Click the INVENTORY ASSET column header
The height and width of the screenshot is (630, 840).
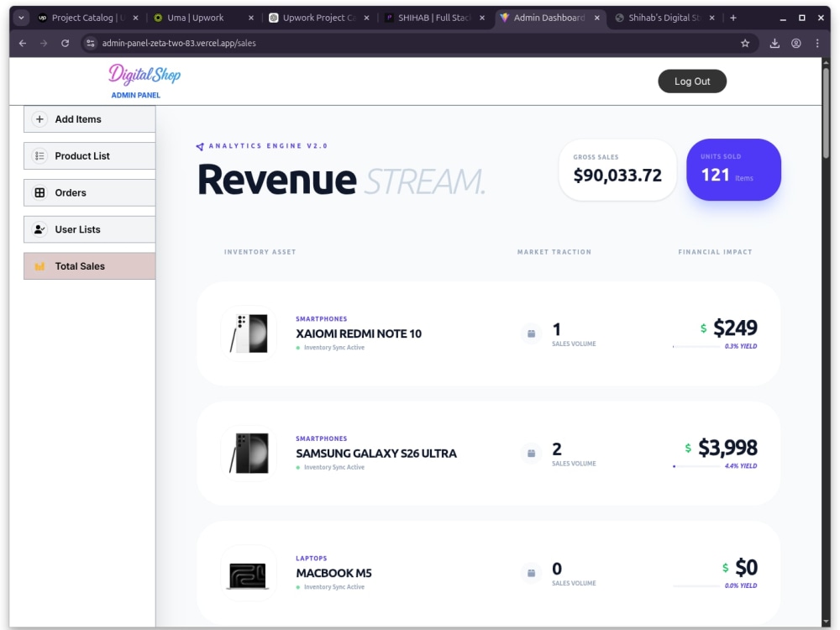pos(260,252)
